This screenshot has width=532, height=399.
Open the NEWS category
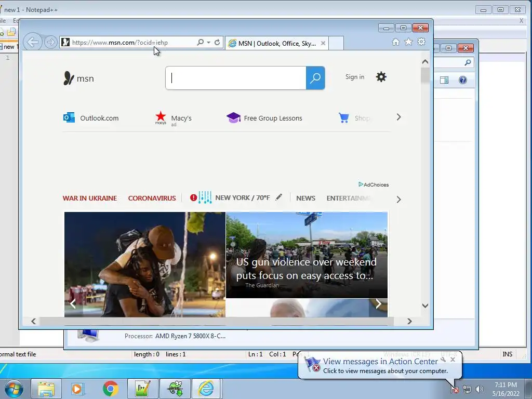305,198
